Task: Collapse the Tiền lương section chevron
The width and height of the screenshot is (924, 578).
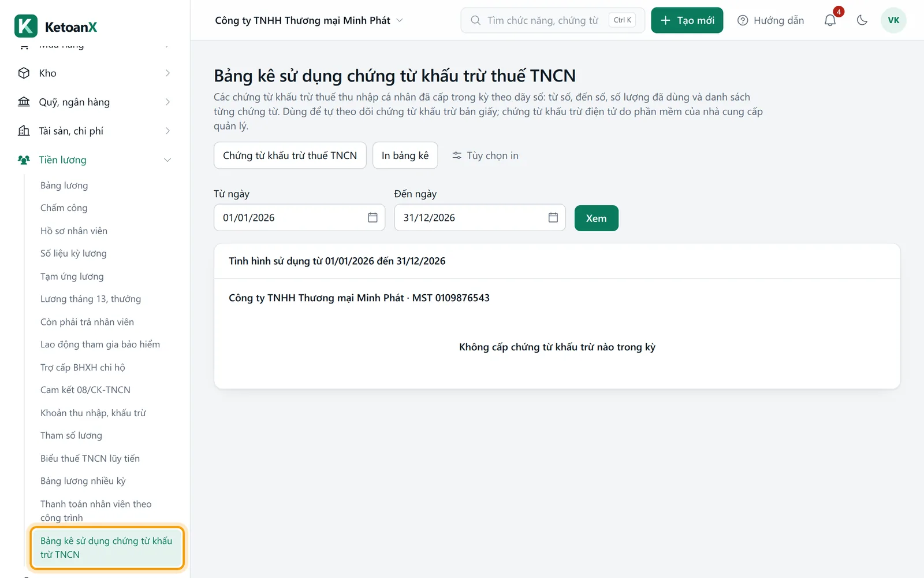Action: point(167,160)
